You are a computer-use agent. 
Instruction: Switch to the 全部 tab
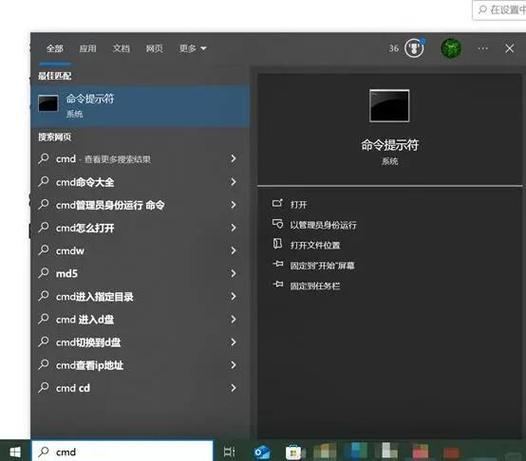[55, 49]
